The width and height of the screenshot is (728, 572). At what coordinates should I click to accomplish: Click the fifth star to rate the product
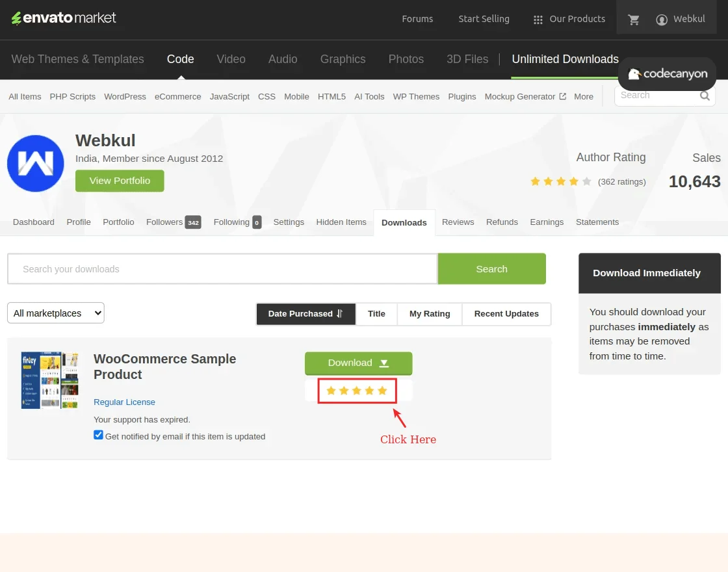tap(382, 390)
